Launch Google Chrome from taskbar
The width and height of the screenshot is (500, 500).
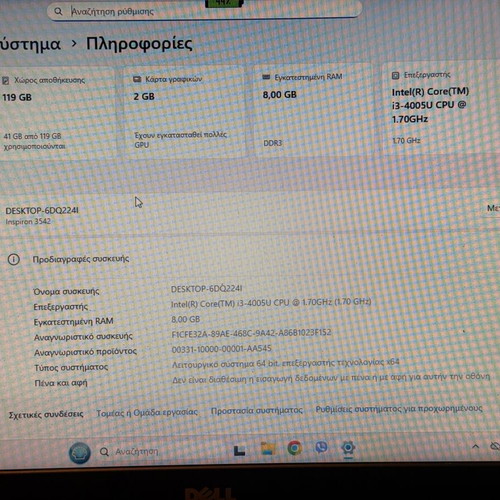click(x=295, y=448)
